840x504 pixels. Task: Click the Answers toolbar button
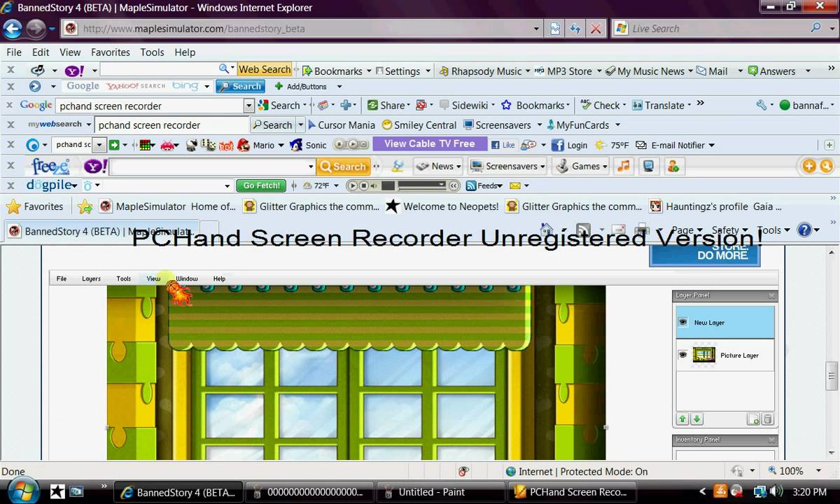point(771,71)
